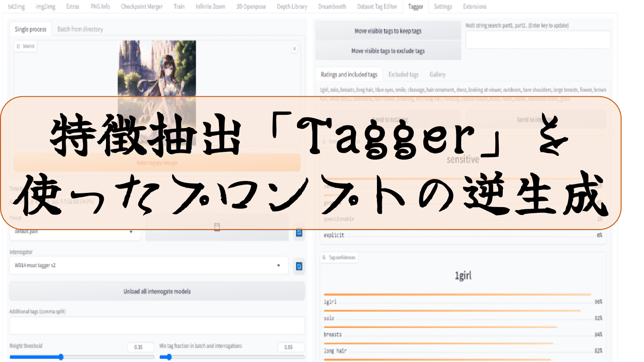
Task: Show the Ratings and included tags tab
Action: click(349, 75)
